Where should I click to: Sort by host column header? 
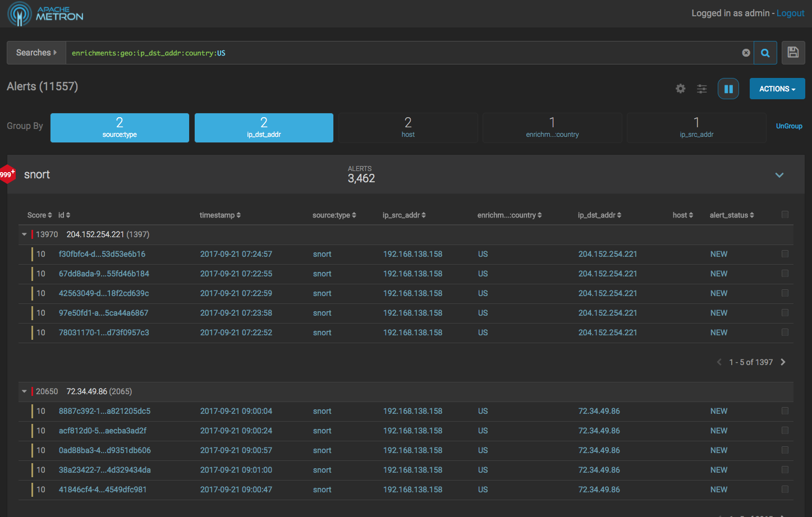683,215
